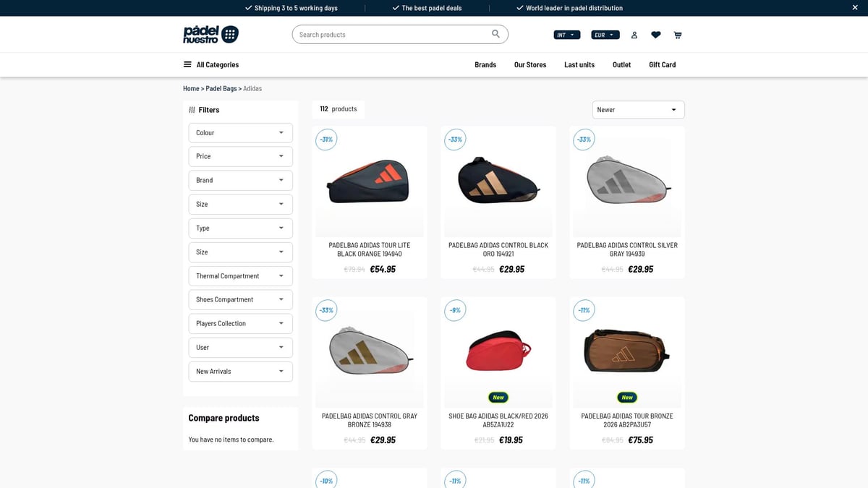
Task: Click the Compare products heading
Action: pos(224,418)
